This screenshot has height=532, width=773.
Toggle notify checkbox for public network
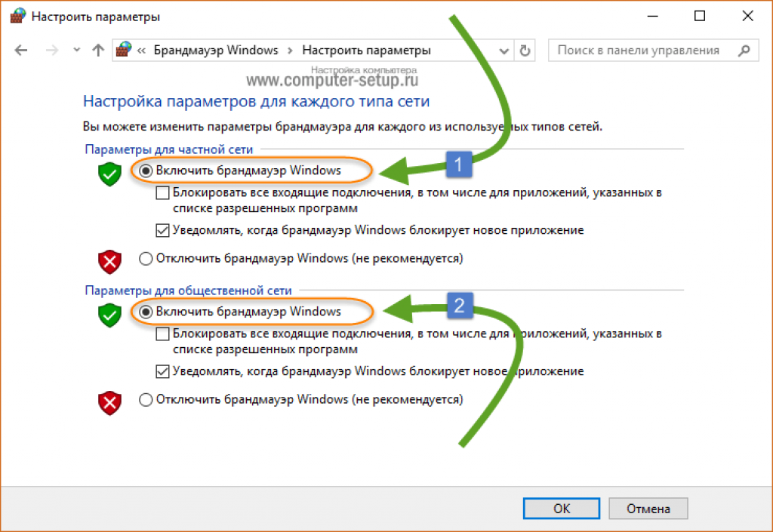click(163, 371)
